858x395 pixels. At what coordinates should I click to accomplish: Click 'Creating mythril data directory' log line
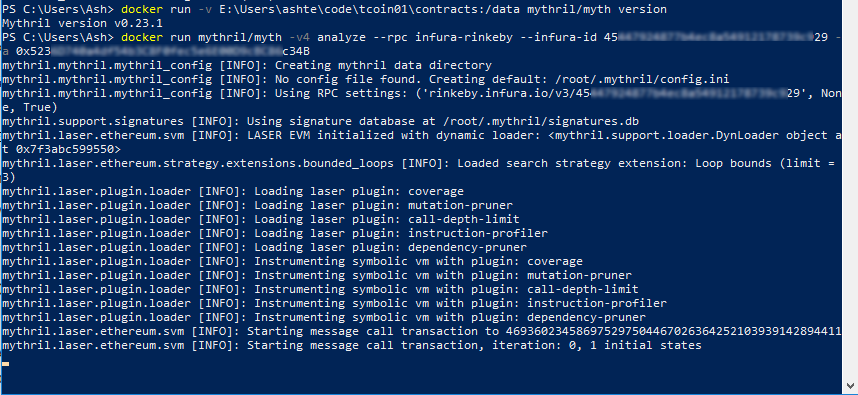click(x=247, y=66)
